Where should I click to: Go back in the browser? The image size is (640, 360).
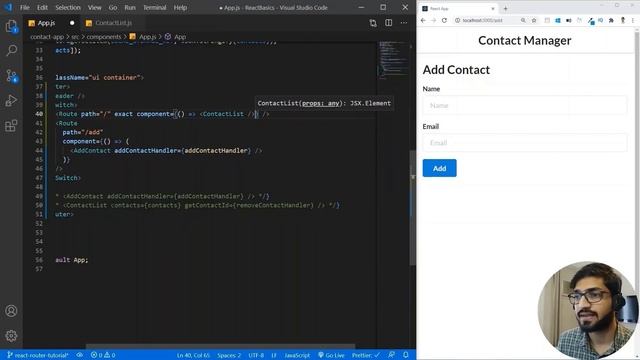pyautogui.click(x=423, y=20)
